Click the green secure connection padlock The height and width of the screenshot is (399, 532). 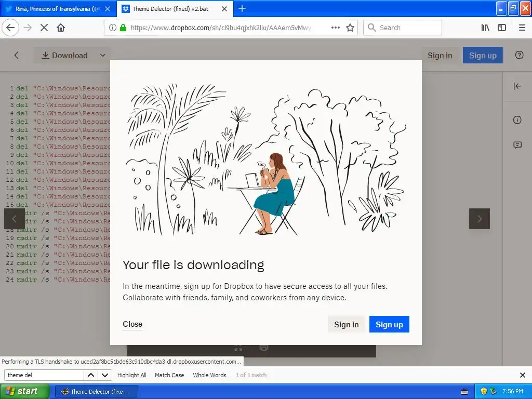pos(123,28)
